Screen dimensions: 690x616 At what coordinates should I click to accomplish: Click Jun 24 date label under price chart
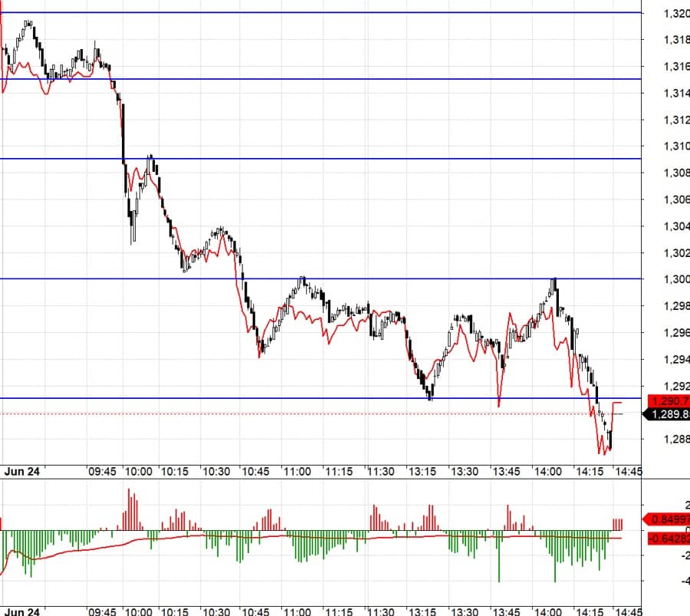[x=22, y=472]
